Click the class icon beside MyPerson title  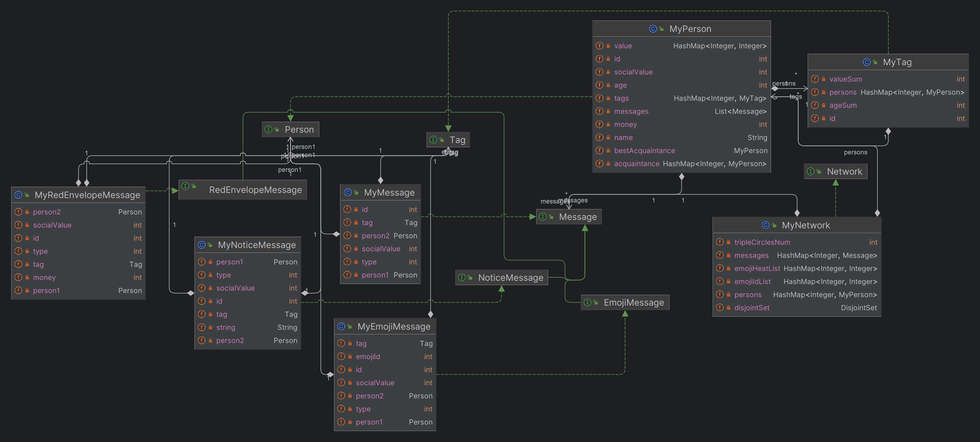[653, 29]
